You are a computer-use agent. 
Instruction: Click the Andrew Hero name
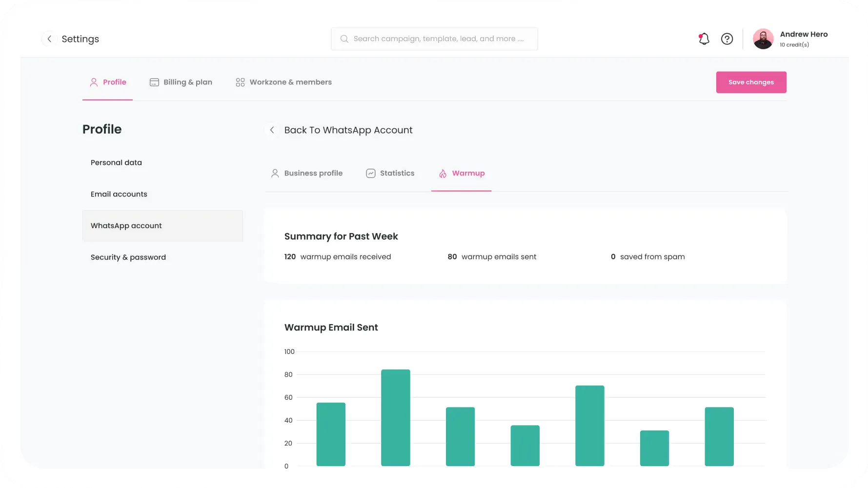tap(804, 34)
